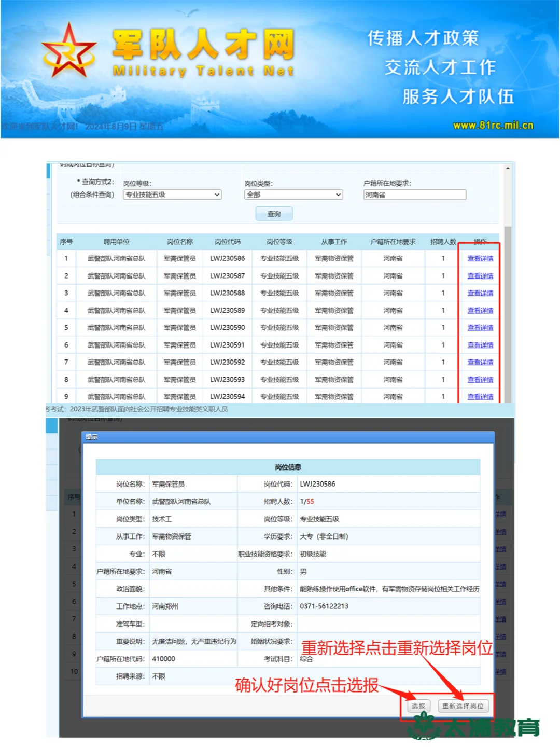The height and width of the screenshot is (747, 560).
Task: Click the 军队人才网 banner title
Action: [x=203, y=45]
